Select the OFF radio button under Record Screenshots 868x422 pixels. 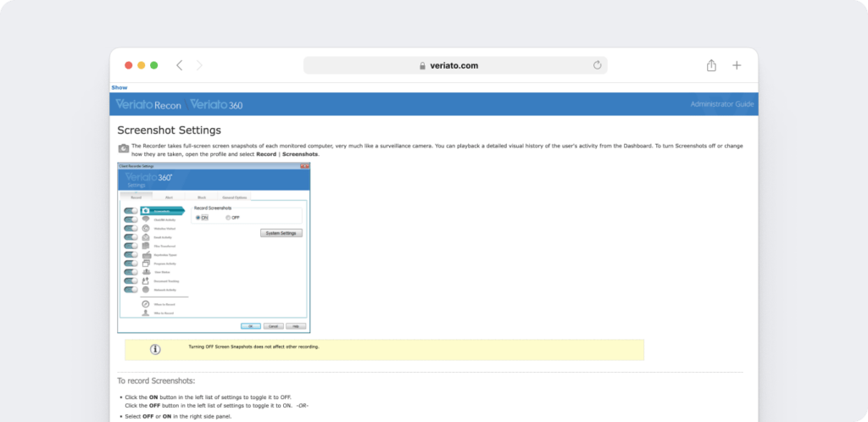point(228,218)
